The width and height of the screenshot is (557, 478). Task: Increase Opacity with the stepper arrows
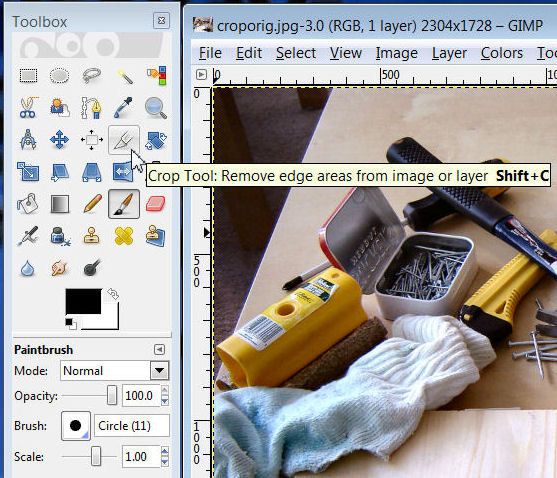click(164, 390)
